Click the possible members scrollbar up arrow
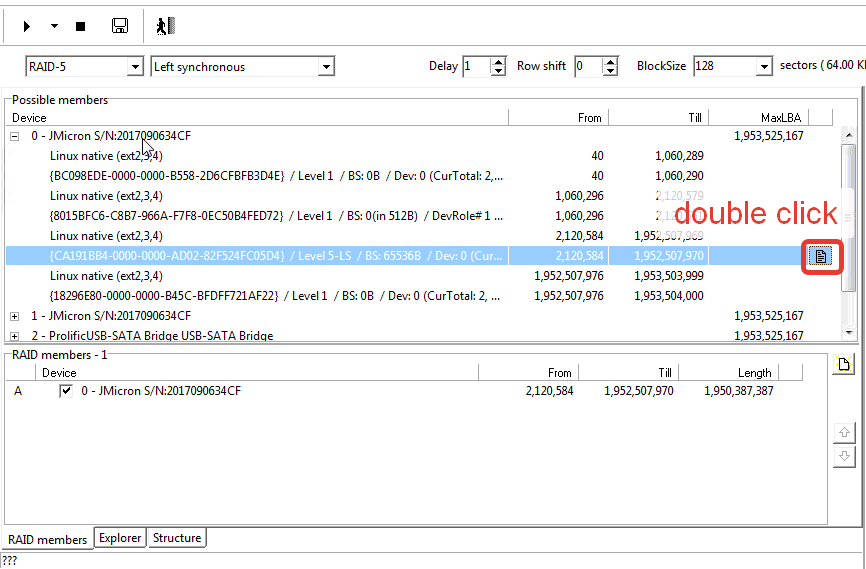 click(849, 135)
